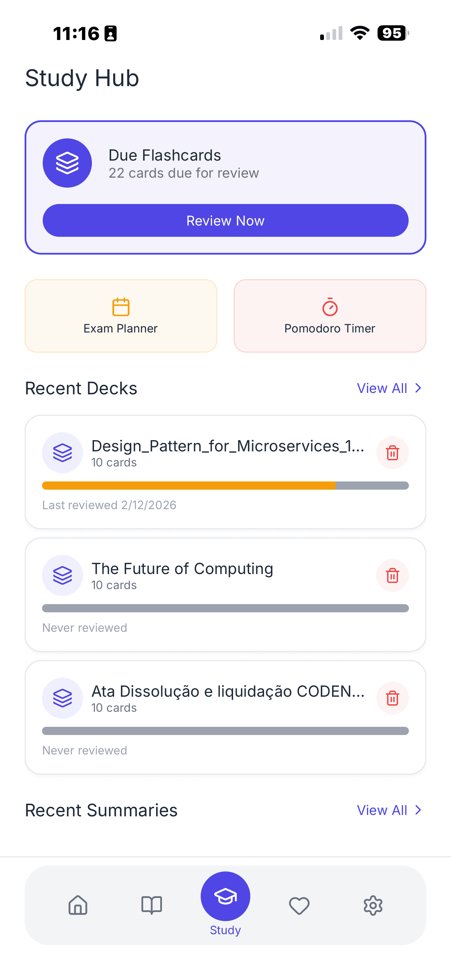Tap the orange progress bar on Design_Pattern deck

(188, 486)
